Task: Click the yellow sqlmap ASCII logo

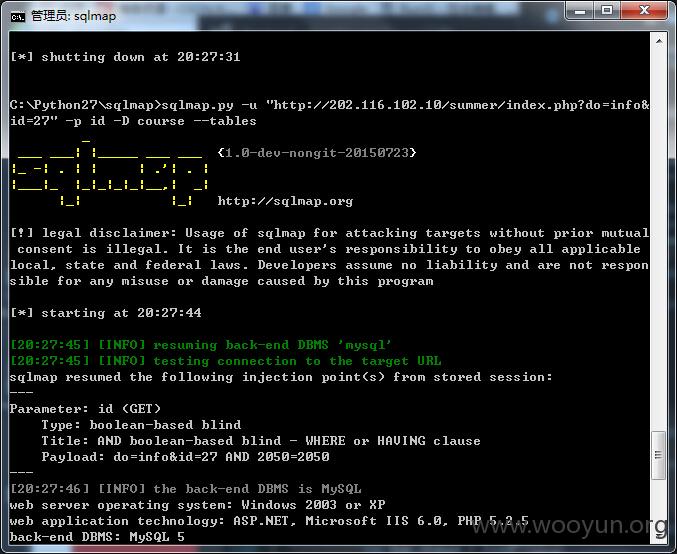Action: 110,172
